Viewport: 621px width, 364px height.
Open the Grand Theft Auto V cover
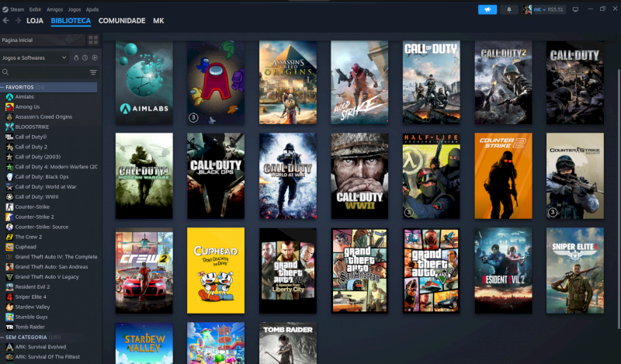[x=432, y=271]
